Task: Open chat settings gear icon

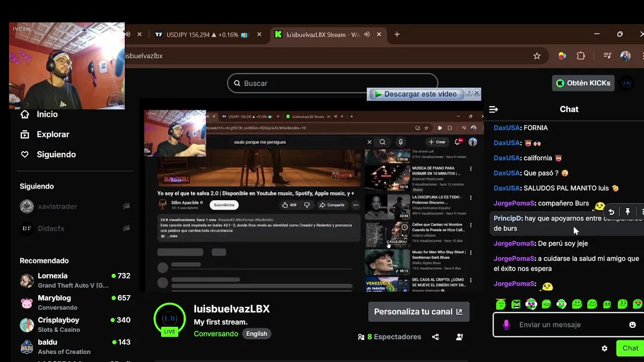Action: (x=605, y=348)
